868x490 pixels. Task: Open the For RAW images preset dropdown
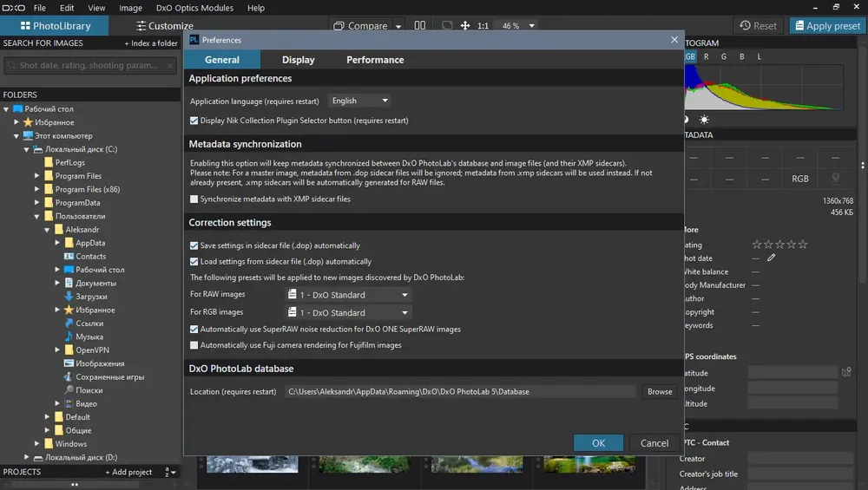pyautogui.click(x=348, y=295)
